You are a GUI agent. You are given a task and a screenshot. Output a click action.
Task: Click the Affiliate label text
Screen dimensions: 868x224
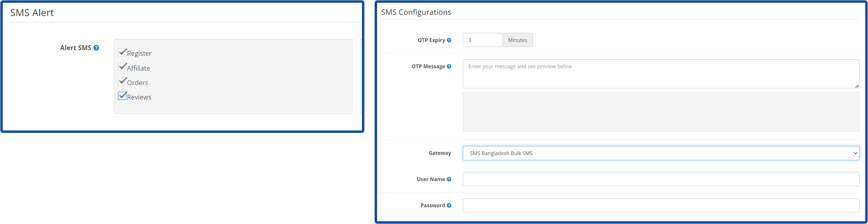click(139, 68)
